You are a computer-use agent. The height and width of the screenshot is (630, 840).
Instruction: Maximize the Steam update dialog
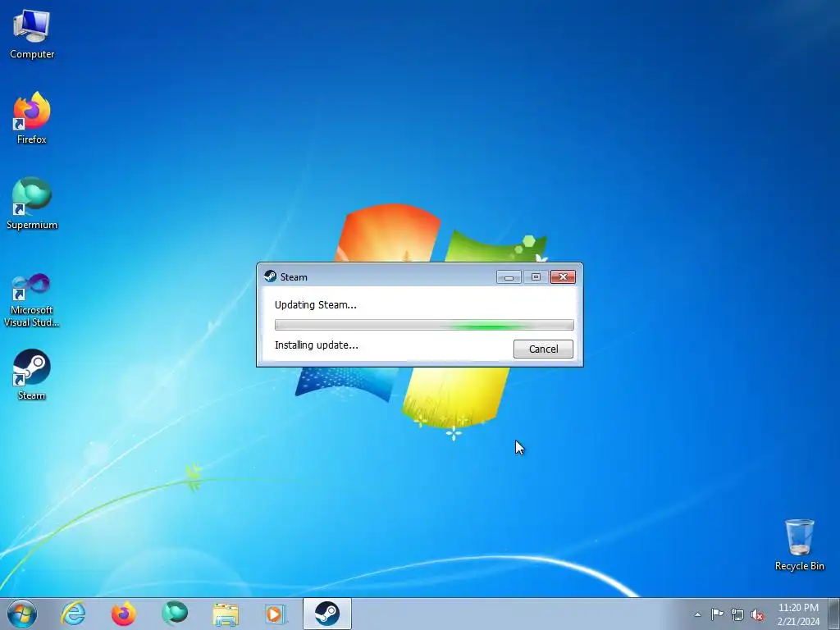pos(536,277)
